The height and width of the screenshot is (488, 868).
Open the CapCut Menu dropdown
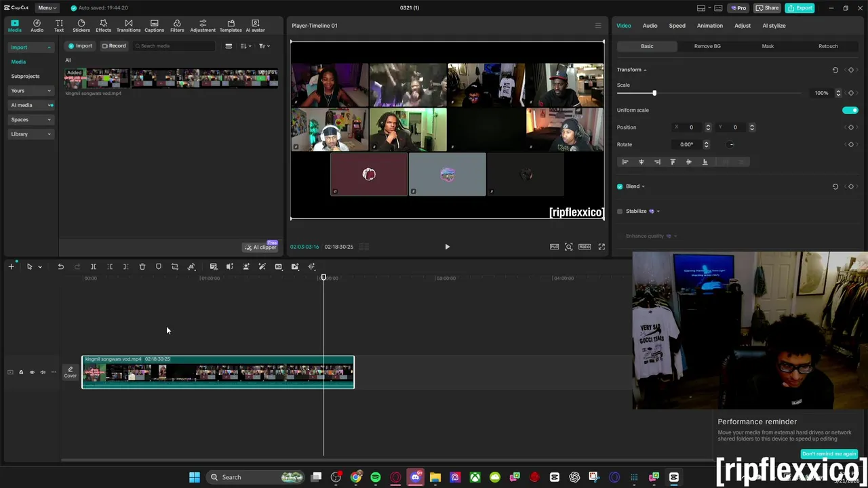(47, 7)
